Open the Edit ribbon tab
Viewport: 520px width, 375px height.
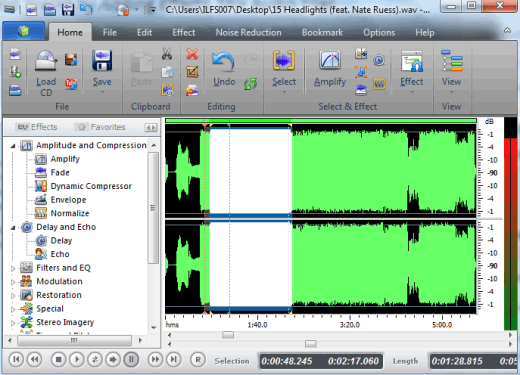point(144,33)
